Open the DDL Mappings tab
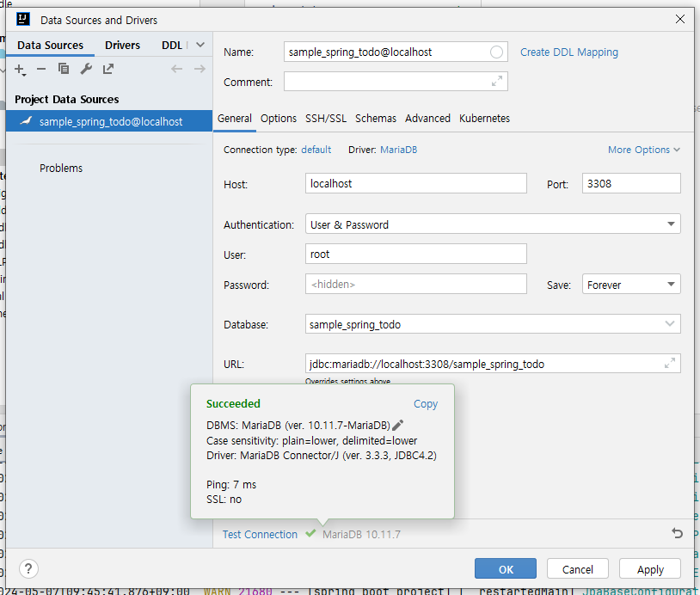The image size is (700, 595). point(174,45)
